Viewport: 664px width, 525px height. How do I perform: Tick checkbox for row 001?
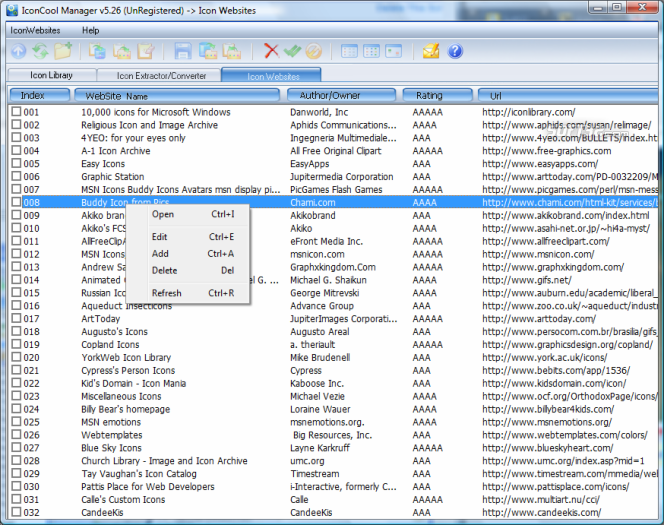[16, 111]
